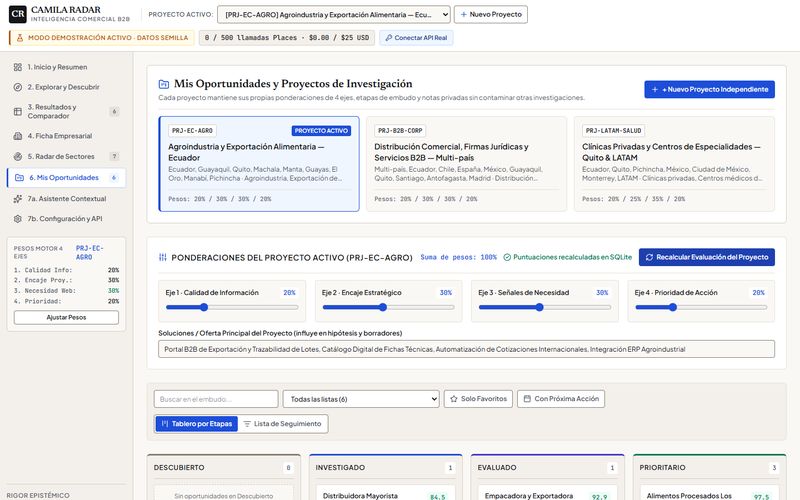This screenshot has width=800, height=500.
Task: Click the calendar icon in Con Próxima Acción
Action: [527, 399]
